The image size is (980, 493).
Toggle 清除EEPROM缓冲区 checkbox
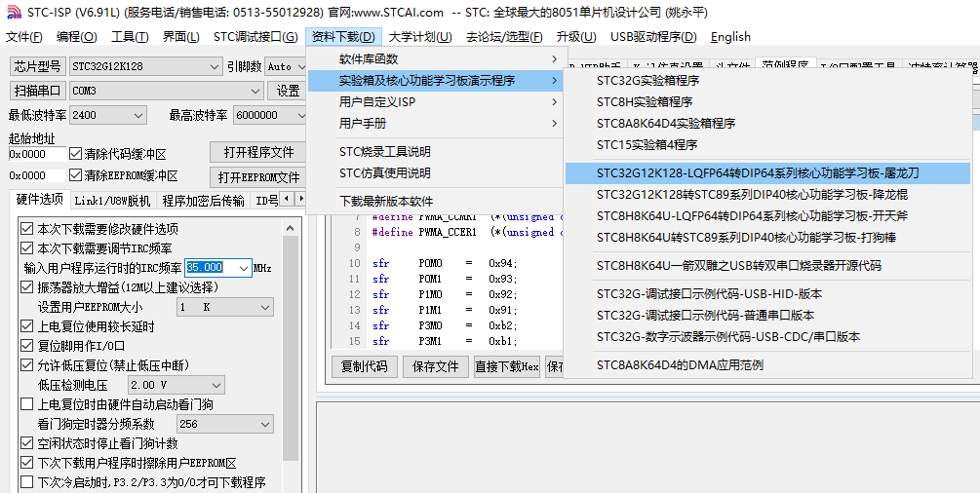pos(76,175)
